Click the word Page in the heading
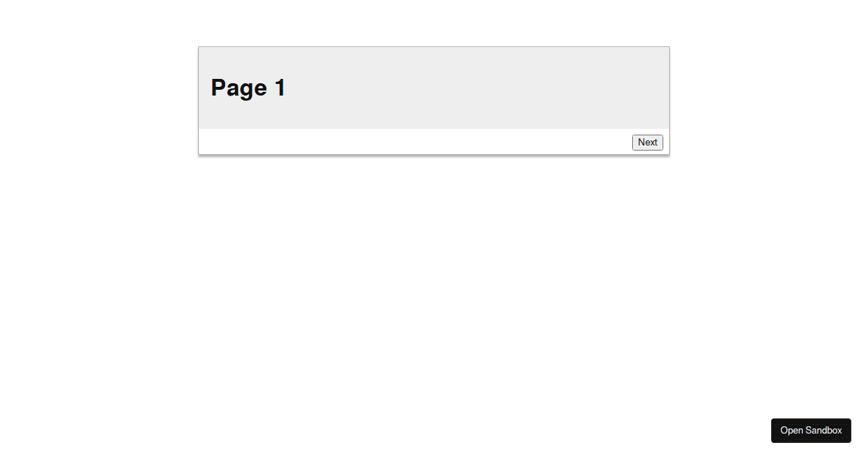The height and width of the screenshot is (456, 868). 239,88
